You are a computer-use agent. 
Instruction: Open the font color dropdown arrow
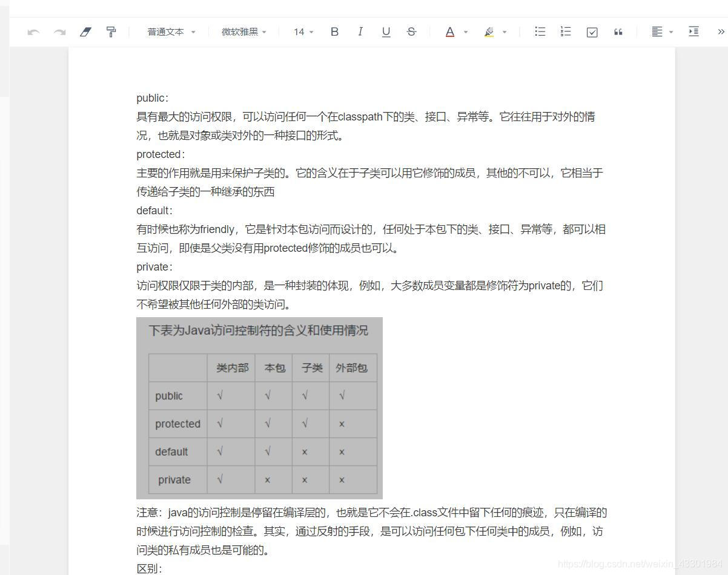(x=466, y=32)
